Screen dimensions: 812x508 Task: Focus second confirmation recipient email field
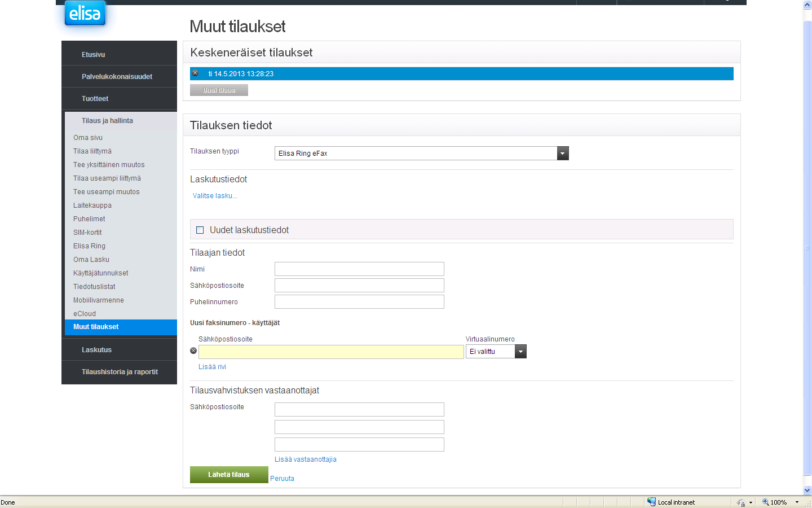359,427
